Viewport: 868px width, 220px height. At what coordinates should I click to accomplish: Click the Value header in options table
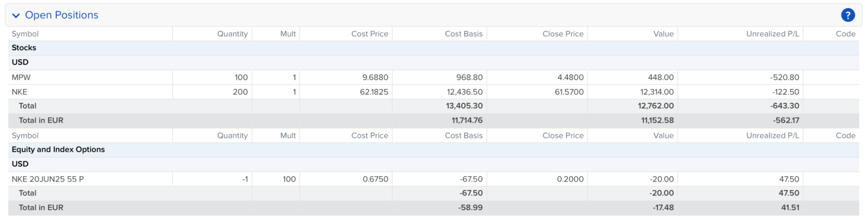point(663,135)
